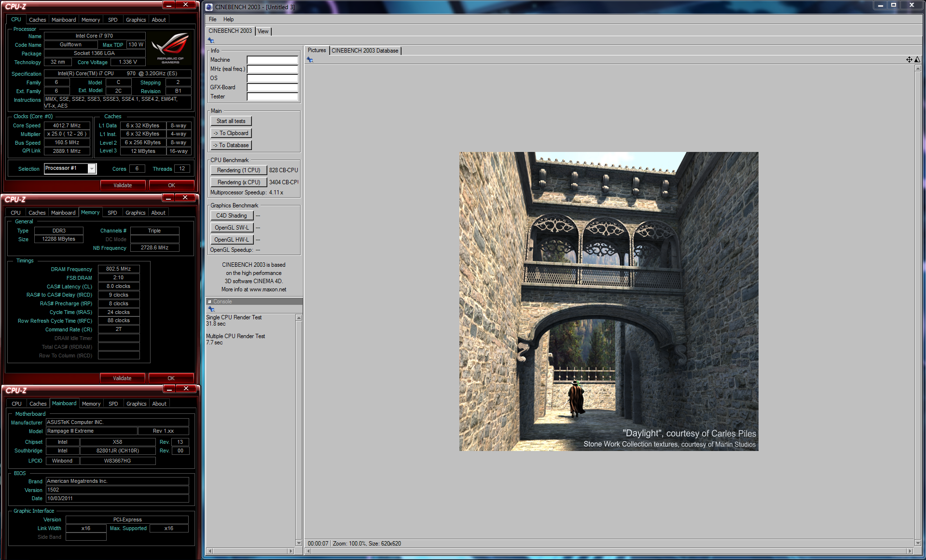The image size is (926, 560).
Task: Click the rendered Daylight picture
Action: pyautogui.click(x=608, y=301)
